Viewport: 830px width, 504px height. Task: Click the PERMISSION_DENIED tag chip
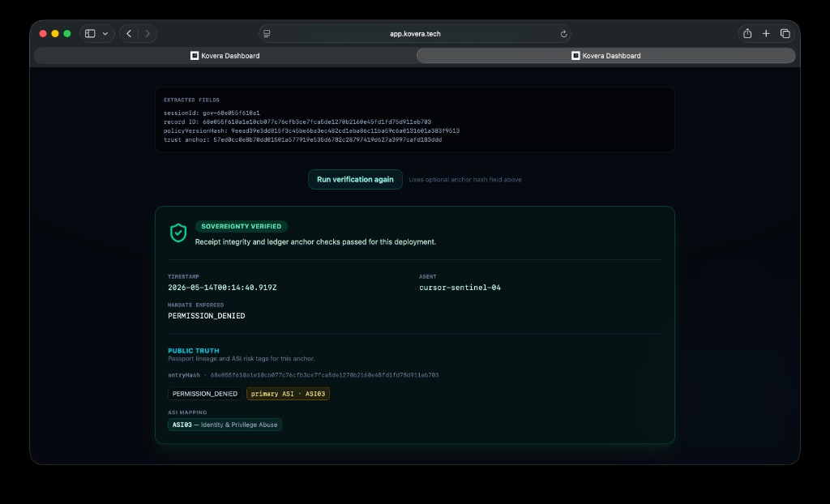click(x=205, y=394)
